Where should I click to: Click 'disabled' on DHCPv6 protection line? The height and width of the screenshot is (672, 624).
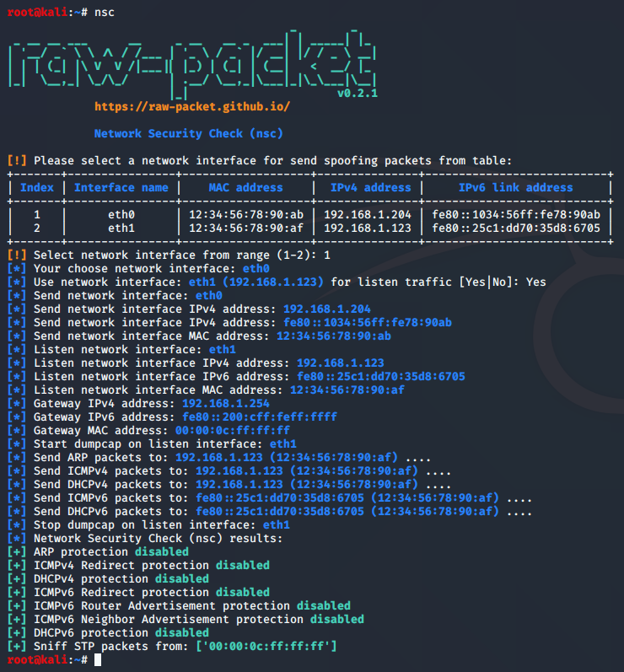[x=181, y=633]
